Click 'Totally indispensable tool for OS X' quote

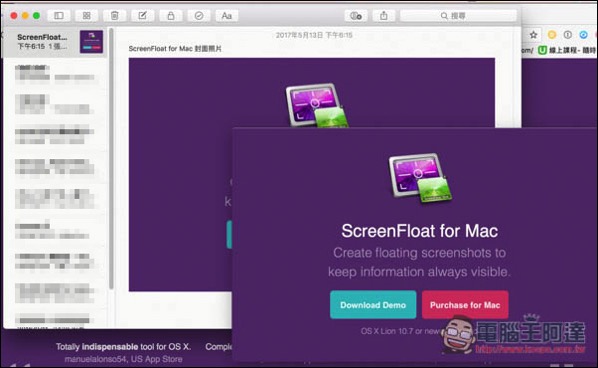point(123,347)
